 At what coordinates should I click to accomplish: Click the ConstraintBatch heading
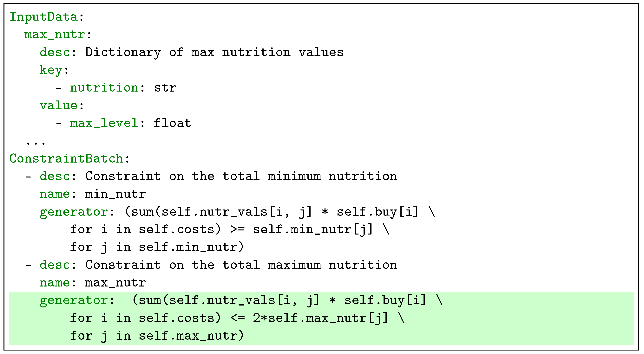(66, 159)
